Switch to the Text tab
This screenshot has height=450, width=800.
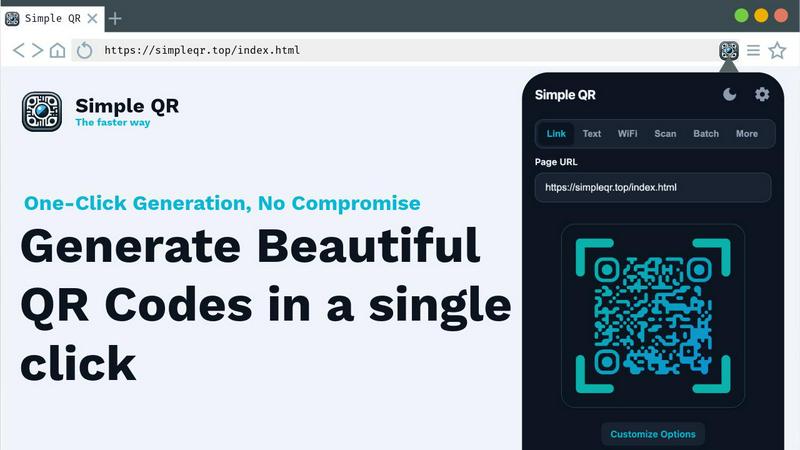(592, 134)
